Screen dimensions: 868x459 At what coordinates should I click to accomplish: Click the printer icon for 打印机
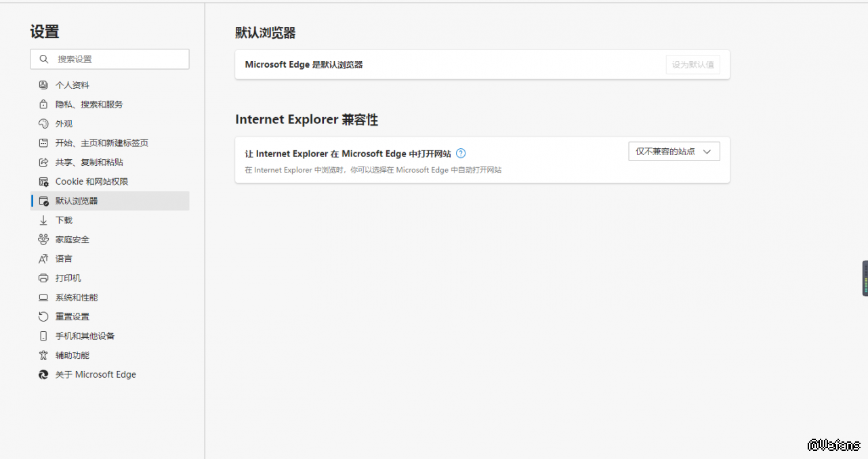pos(43,278)
